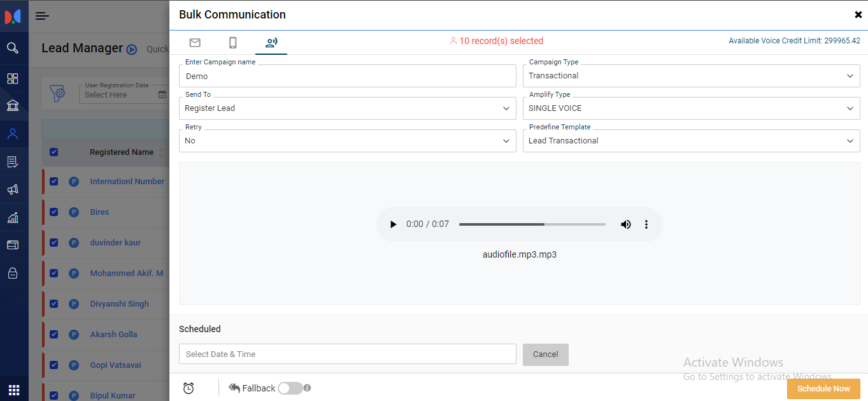The width and height of the screenshot is (868, 401).
Task: Switch to the email tab
Action: [x=195, y=43]
